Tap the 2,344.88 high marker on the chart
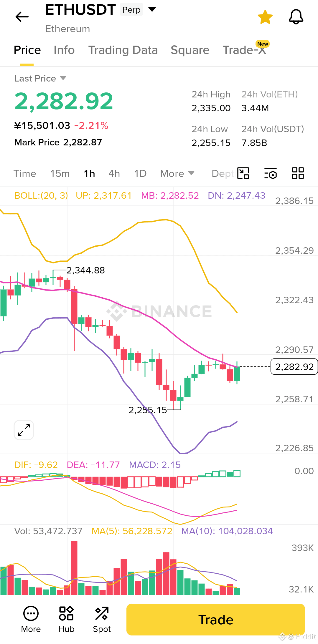The width and height of the screenshot is (318, 644). (x=85, y=270)
